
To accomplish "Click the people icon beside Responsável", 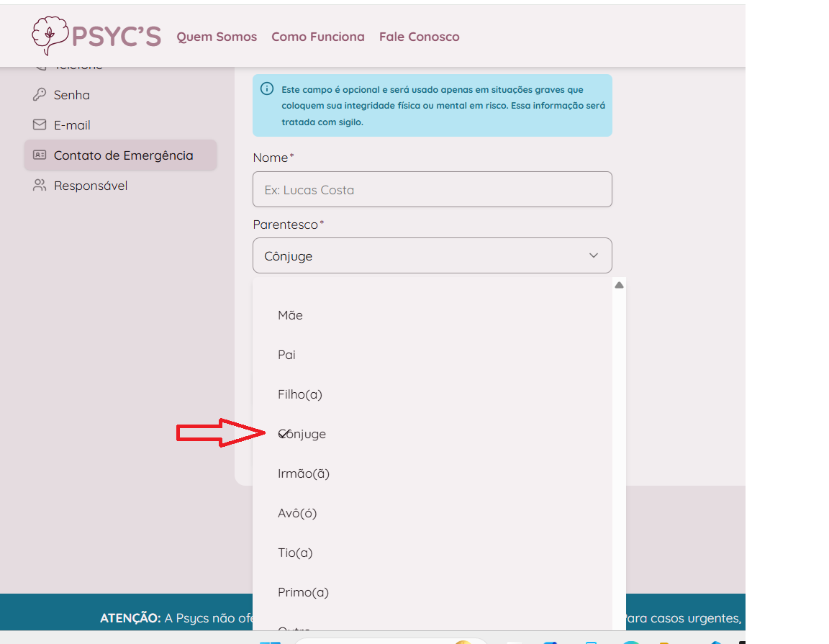I will click(x=40, y=186).
